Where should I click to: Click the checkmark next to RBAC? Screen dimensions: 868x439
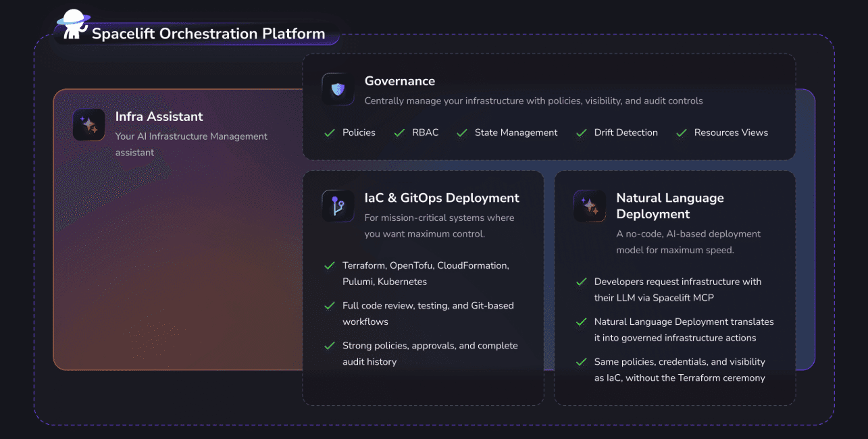point(399,133)
